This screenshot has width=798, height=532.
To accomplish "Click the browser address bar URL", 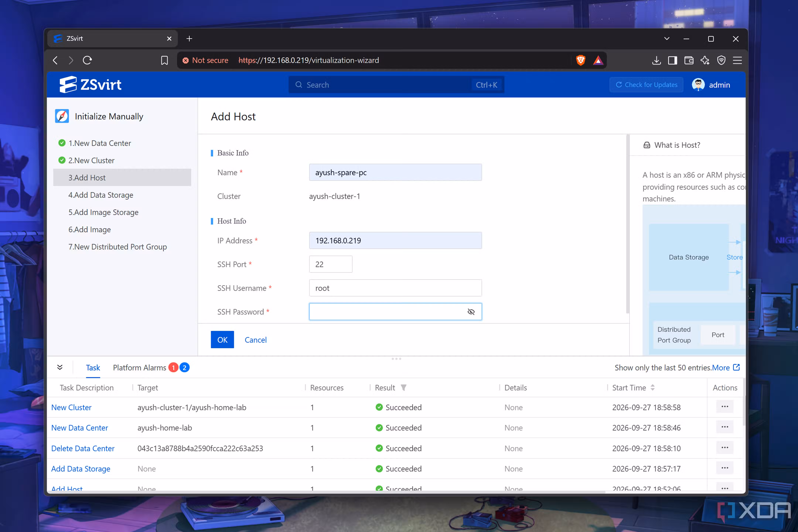I will 308,60.
